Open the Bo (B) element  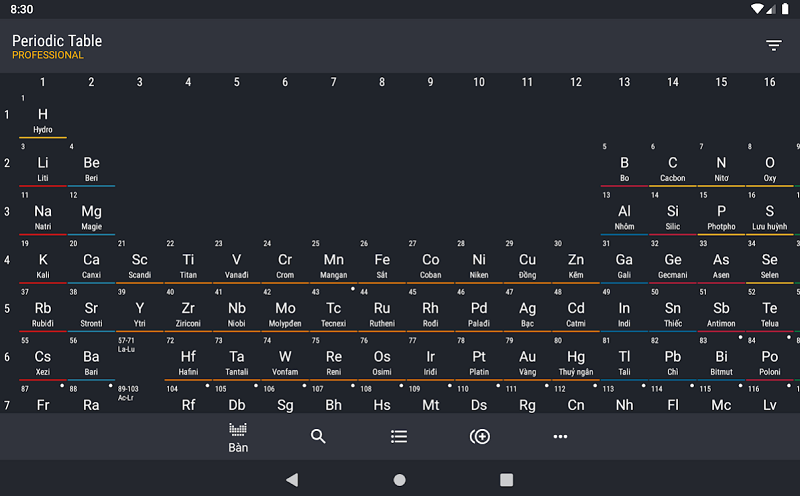pyautogui.click(x=624, y=164)
